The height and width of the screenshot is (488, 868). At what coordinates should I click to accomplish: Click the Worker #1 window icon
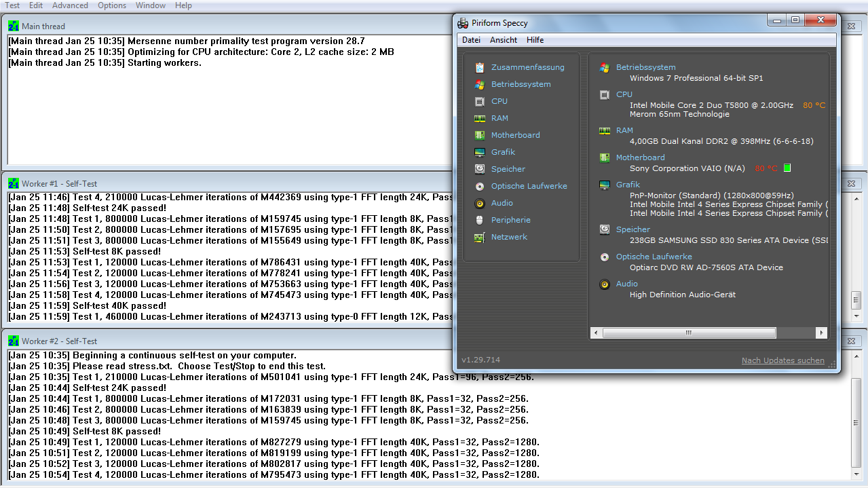click(14, 183)
